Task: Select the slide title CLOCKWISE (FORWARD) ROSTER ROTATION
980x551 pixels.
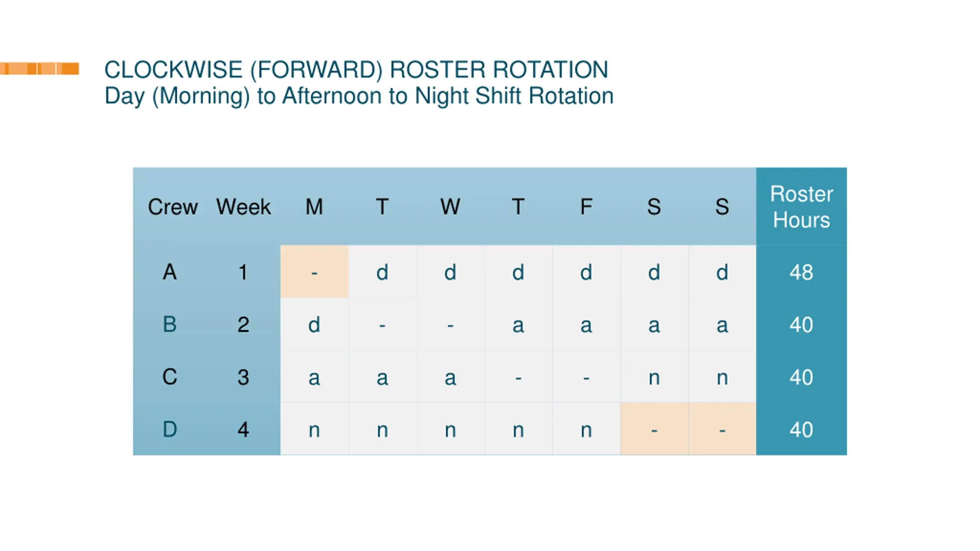Action: point(356,70)
